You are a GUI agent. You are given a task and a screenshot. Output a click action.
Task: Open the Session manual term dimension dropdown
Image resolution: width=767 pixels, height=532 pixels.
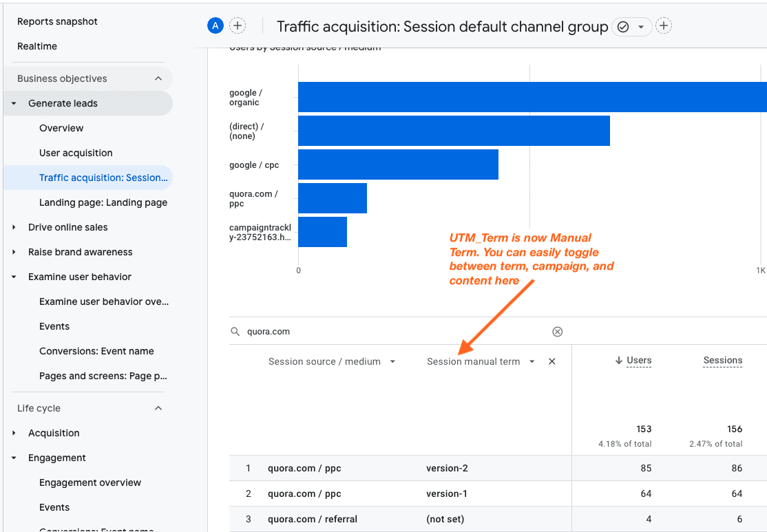(532, 361)
